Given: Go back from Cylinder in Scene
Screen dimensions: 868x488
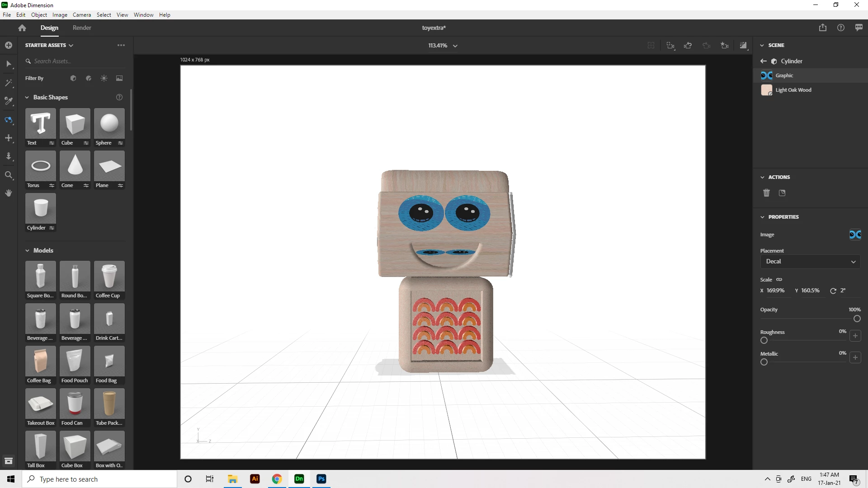Looking at the screenshot, I should coord(763,61).
